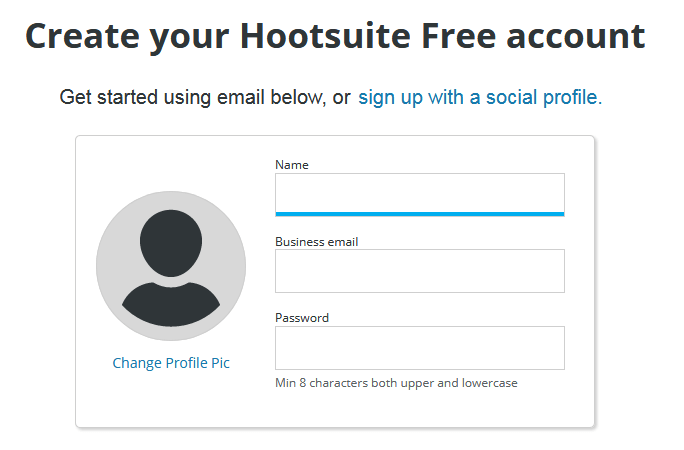The height and width of the screenshot is (450, 684).
Task: Click the Name field label
Action: 292,165
